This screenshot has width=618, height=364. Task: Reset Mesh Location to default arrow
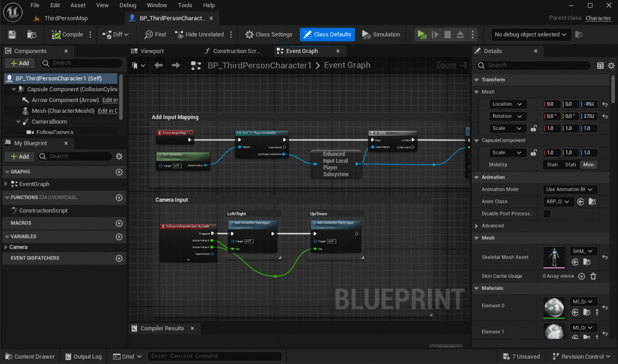tap(605, 104)
